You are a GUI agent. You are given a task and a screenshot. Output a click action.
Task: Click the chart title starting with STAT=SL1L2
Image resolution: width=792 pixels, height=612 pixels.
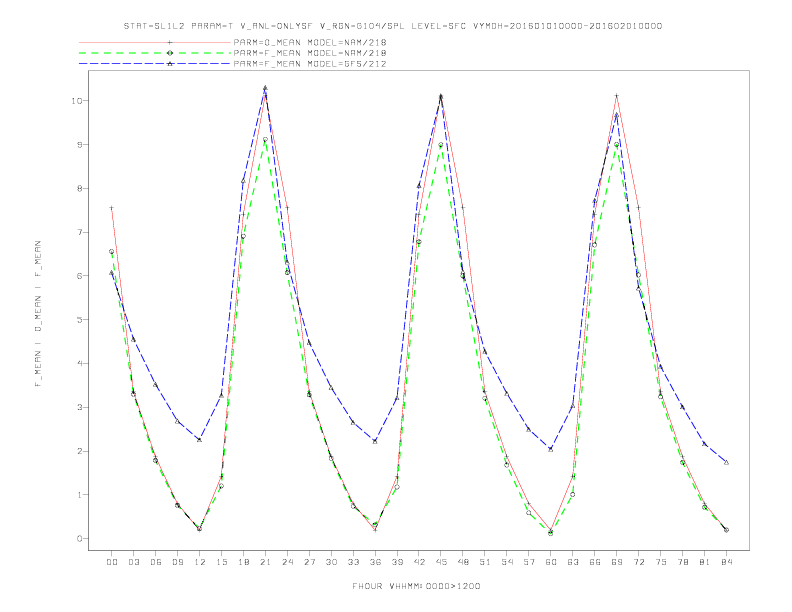[x=393, y=26]
